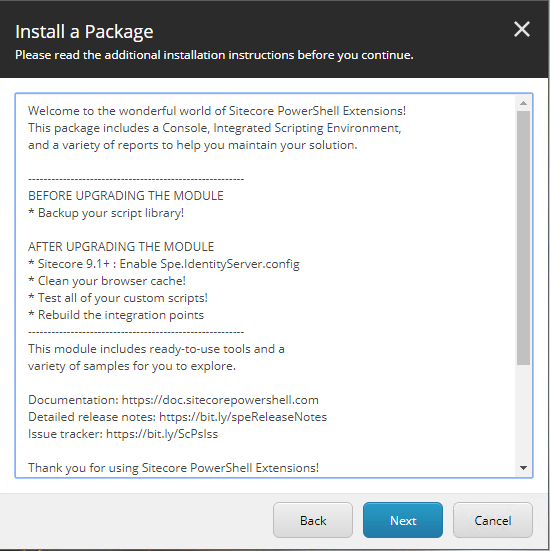Click the Thank you closing line

pos(173,468)
